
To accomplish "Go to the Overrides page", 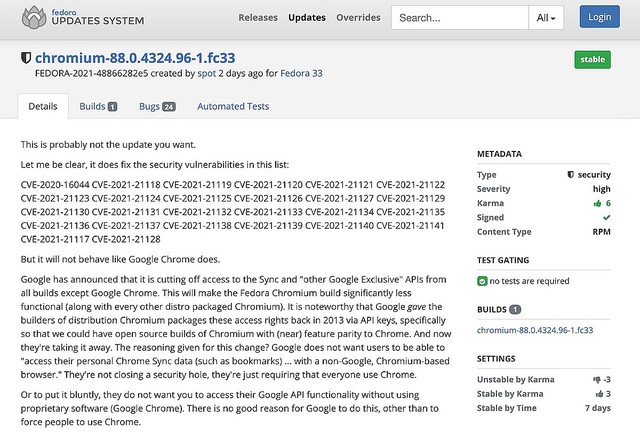I will coord(358,18).
